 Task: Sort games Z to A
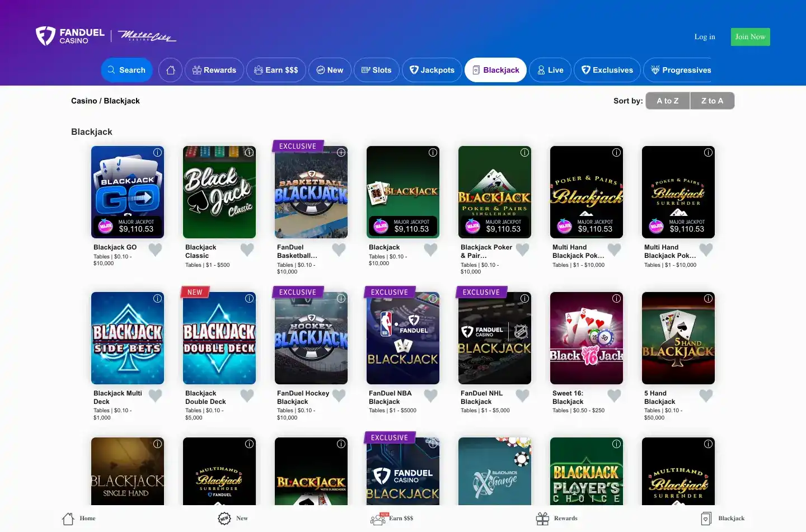click(712, 101)
